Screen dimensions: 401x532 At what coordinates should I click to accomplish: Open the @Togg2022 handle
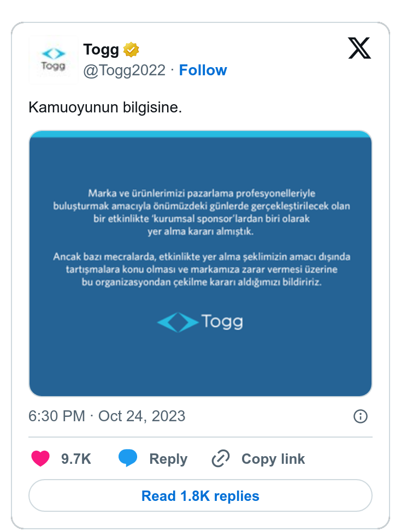[124, 70]
